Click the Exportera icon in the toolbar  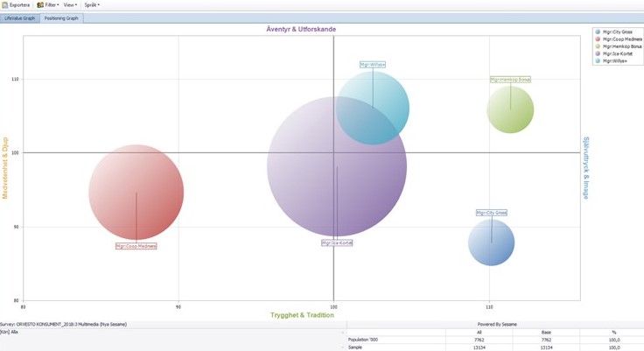click(x=5, y=5)
